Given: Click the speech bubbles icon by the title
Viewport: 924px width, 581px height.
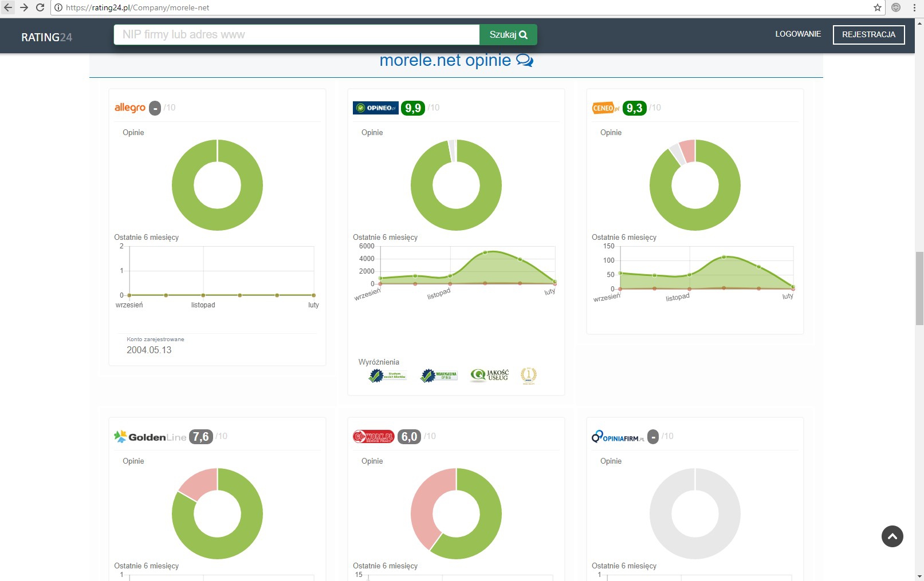Looking at the screenshot, I should (525, 60).
